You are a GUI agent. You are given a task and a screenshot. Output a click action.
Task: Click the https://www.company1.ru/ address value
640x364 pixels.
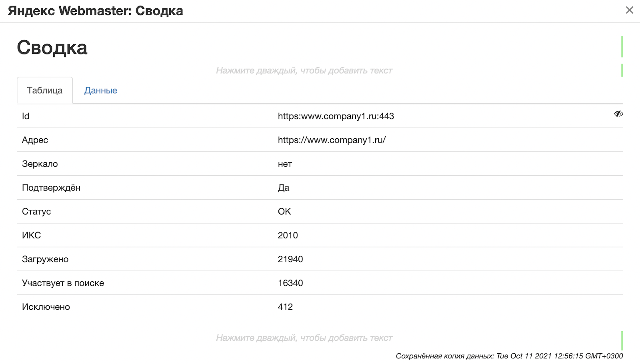tap(332, 140)
